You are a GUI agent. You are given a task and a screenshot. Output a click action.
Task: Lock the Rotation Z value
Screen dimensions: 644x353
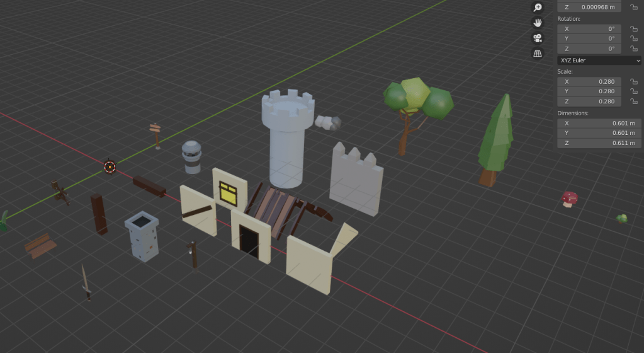633,49
